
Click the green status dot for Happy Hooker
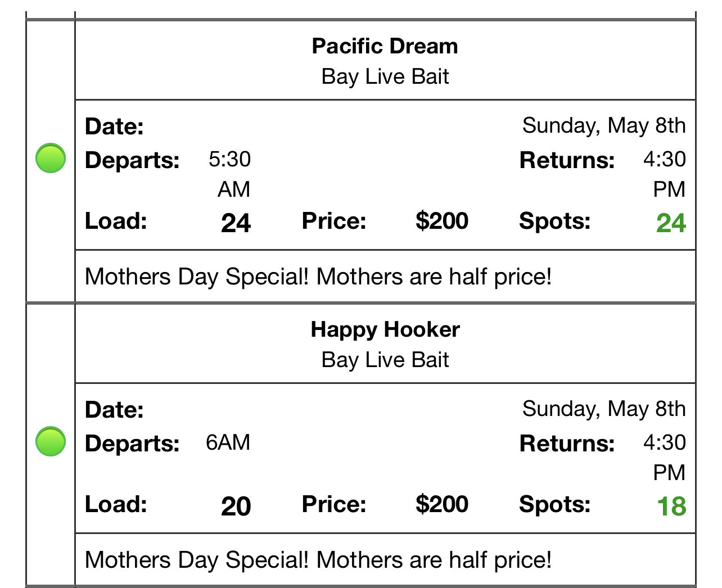click(x=51, y=441)
